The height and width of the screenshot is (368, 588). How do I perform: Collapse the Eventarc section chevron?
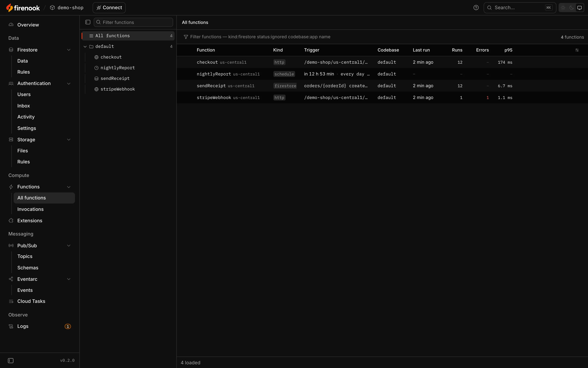[x=69, y=279]
